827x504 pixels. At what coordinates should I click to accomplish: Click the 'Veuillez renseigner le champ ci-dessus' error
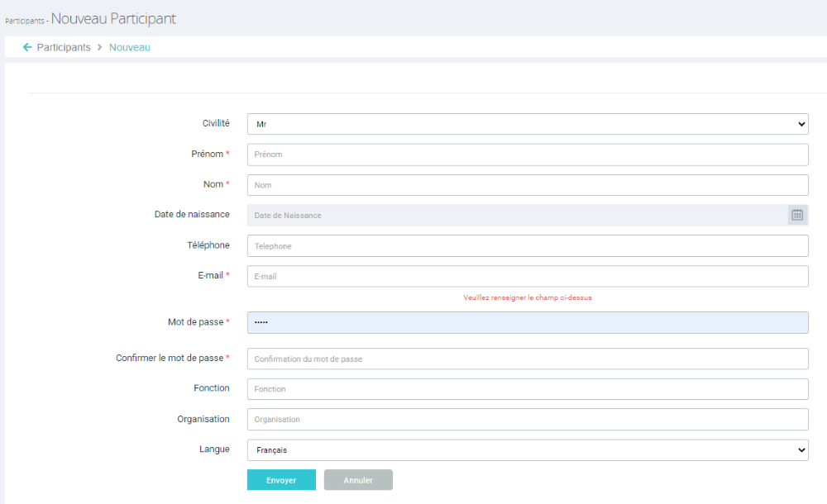(528, 298)
